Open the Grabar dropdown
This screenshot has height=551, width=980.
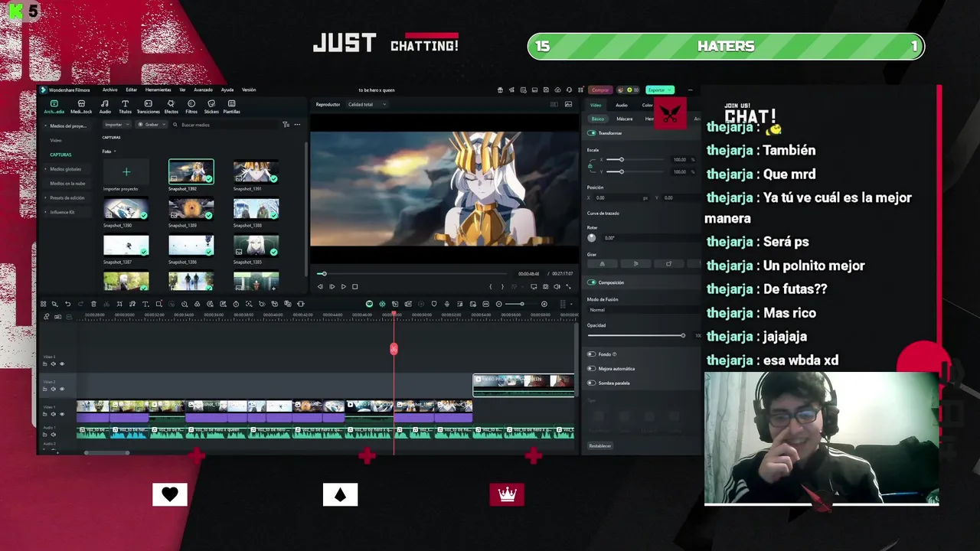(x=152, y=125)
